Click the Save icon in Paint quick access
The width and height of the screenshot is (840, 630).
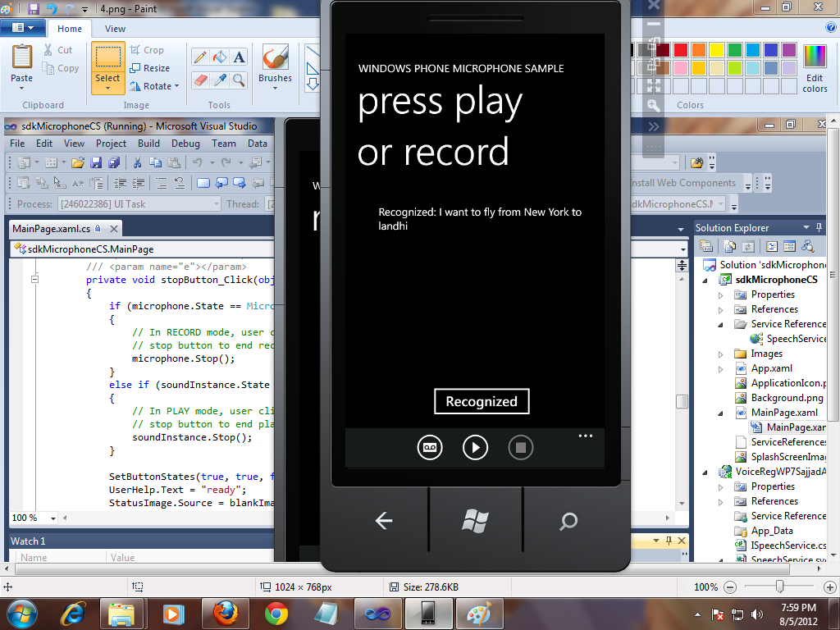(x=33, y=8)
